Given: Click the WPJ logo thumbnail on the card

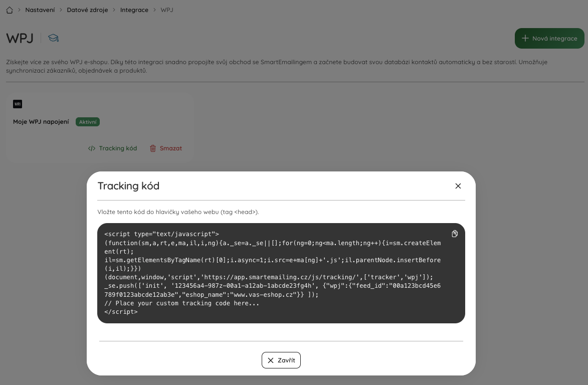Looking at the screenshot, I should (x=18, y=104).
